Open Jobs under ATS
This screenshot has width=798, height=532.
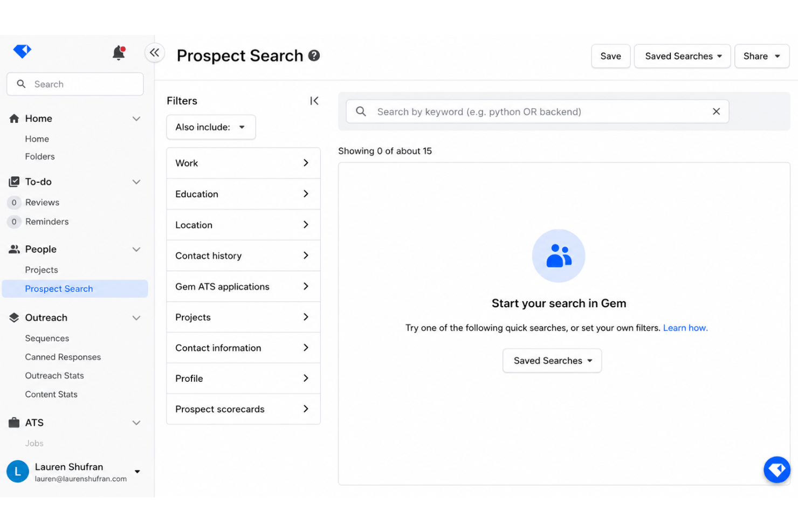pyautogui.click(x=34, y=444)
